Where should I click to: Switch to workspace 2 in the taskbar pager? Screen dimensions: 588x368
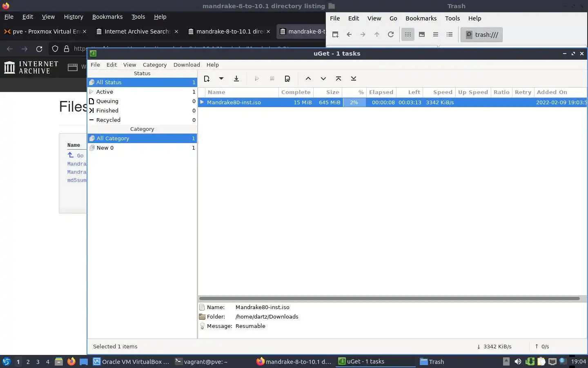point(28,361)
